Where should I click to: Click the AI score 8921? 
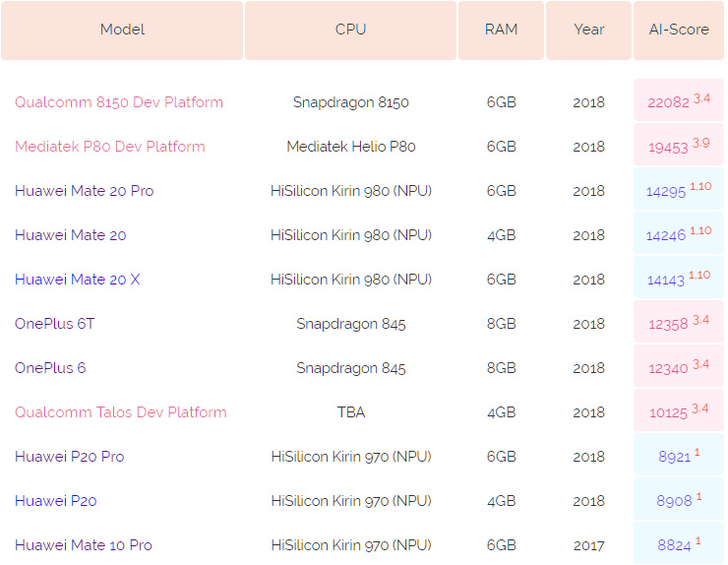(675, 457)
